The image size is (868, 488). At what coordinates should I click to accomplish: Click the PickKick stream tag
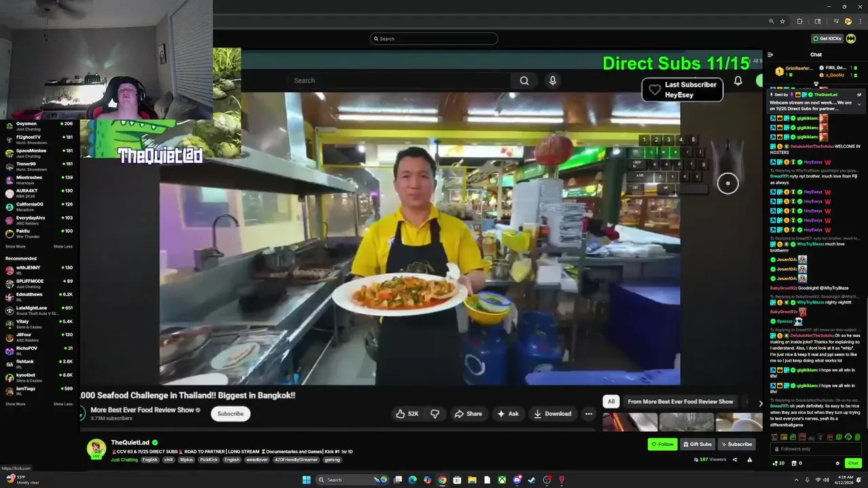click(x=209, y=460)
